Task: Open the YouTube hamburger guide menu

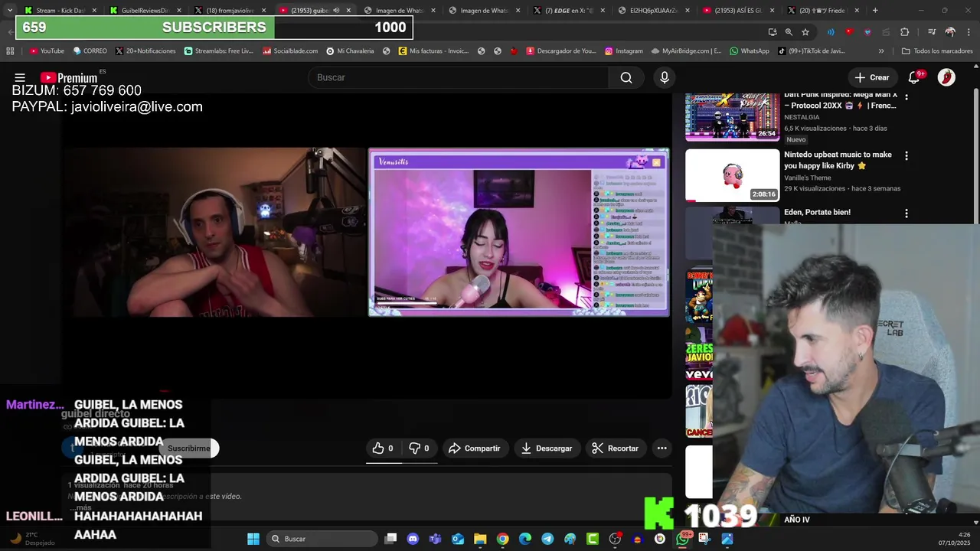Action: (20, 77)
